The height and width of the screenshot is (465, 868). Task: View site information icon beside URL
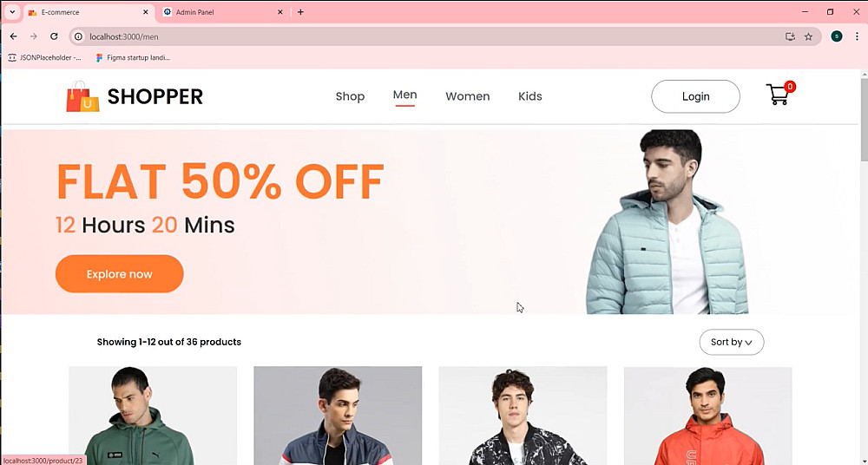tap(79, 36)
